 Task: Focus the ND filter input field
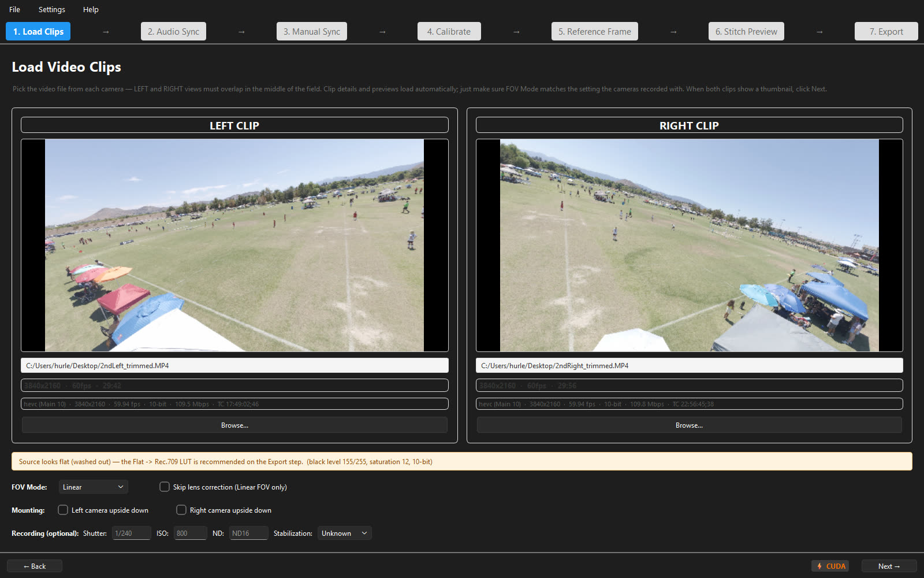click(249, 533)
